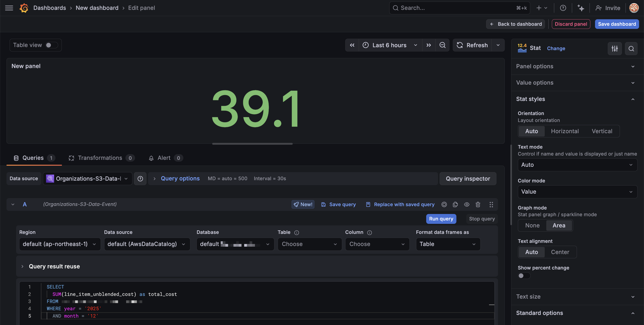Turn on Show percent change switch
Screen dimensions: 644x325
pyautogui.click(x=524, y=276)
